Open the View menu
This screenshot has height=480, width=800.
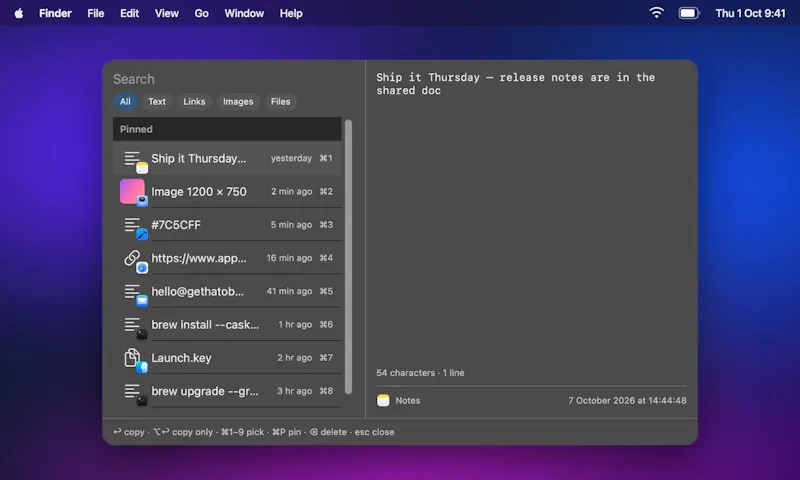[x=166, y=13]
